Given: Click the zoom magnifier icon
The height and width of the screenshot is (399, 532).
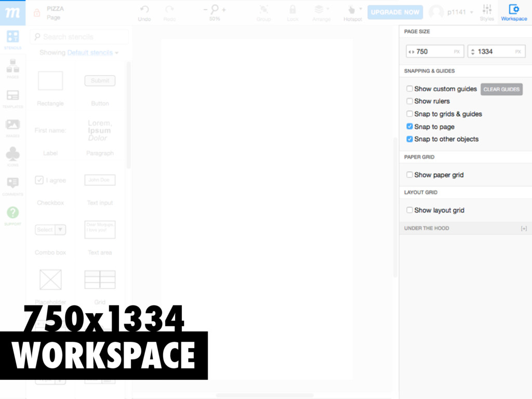Looking at the screenshot, I should coord(215,9).
